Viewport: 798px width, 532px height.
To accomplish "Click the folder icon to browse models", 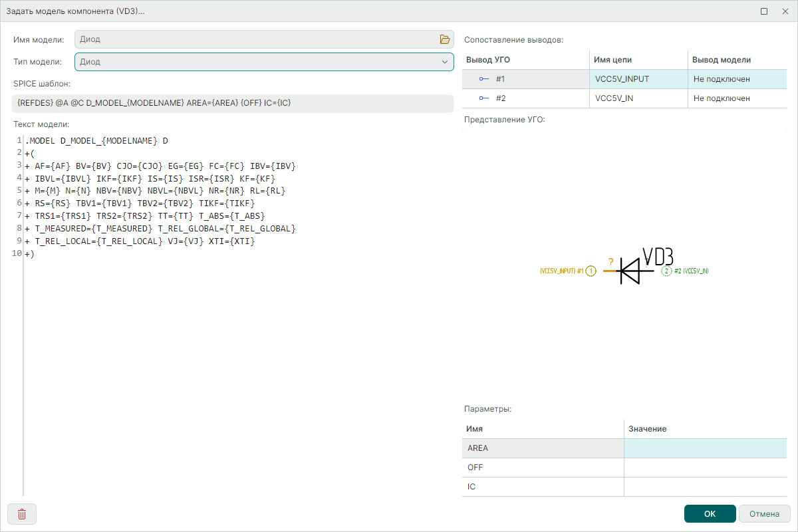I will [445, 39].
